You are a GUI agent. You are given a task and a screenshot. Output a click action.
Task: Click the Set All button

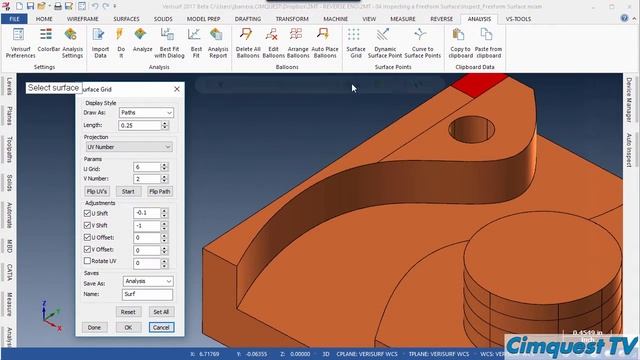pyautogui.click(x=161, y=312)
